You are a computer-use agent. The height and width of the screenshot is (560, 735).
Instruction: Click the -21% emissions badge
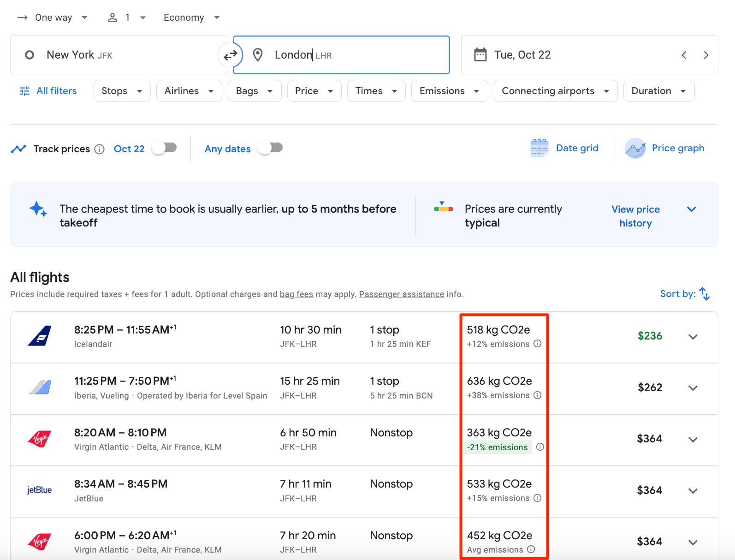tap(498, 447)
